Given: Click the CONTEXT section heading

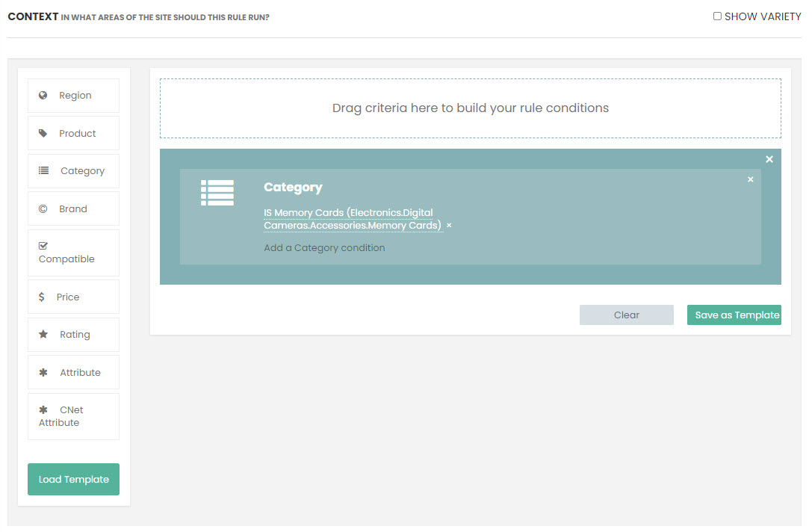Looking at the screenshot, I should (33, 16).
